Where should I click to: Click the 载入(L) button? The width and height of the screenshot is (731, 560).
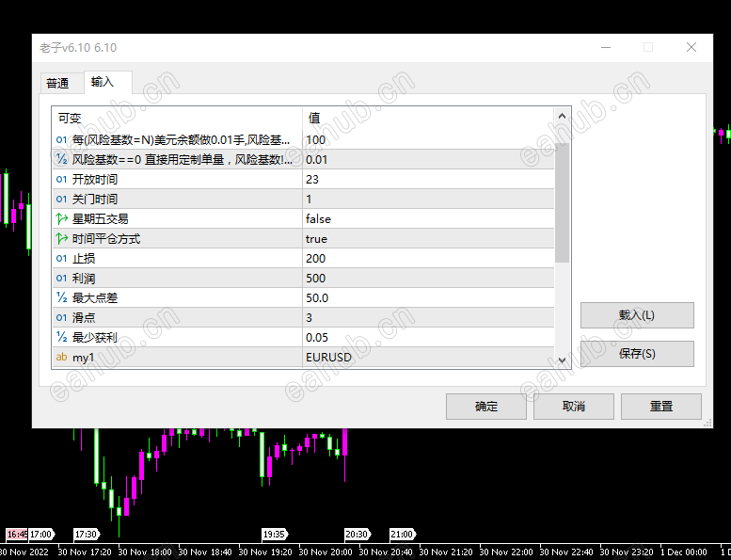point(637,315)
